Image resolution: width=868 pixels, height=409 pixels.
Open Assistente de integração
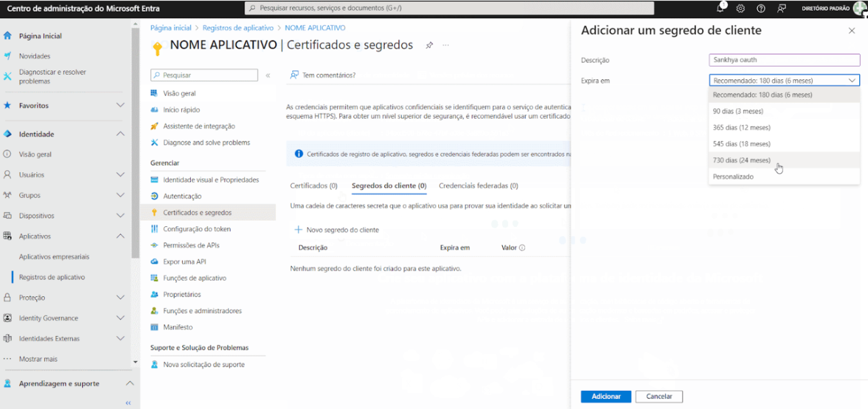click(199, 126)
